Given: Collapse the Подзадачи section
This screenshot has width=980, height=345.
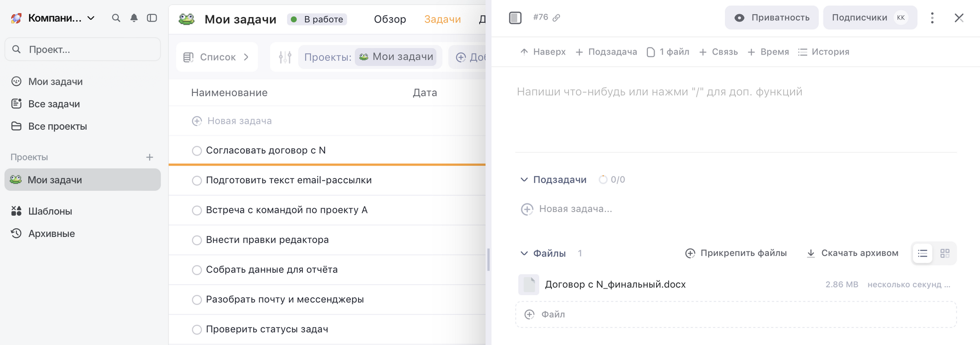Looking at the screenshot, I should click(524, 180).
